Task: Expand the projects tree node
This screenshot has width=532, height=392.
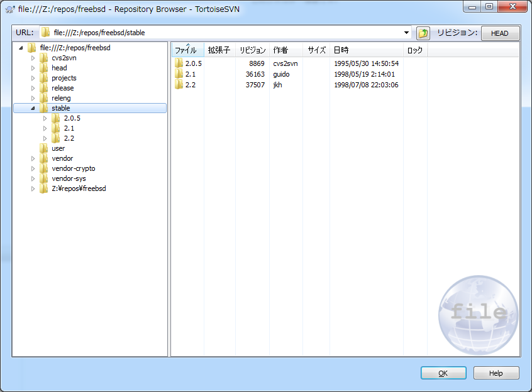Action: [x=33, y=78]
